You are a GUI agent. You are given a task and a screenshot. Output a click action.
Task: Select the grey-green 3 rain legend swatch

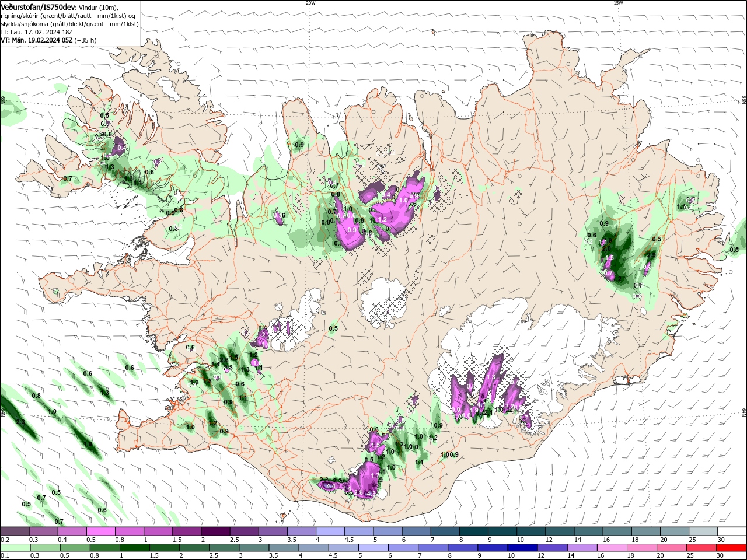click(x=254, y=548)
